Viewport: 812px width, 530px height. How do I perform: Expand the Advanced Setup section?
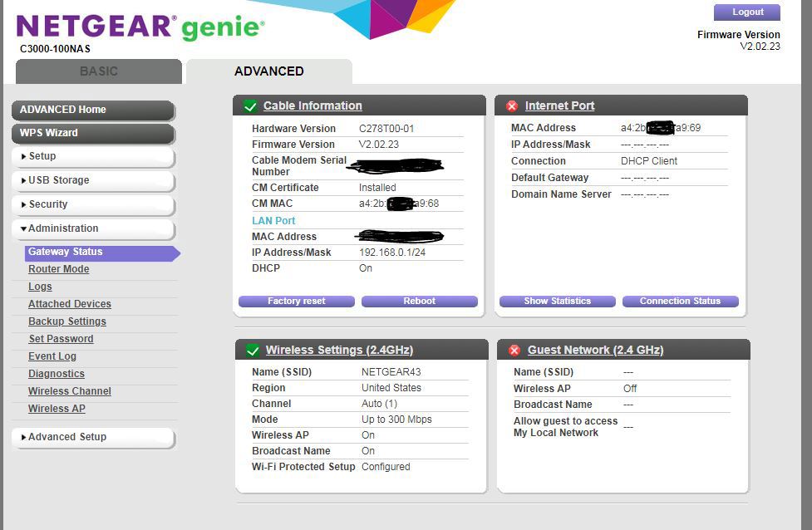coord(93,437)
